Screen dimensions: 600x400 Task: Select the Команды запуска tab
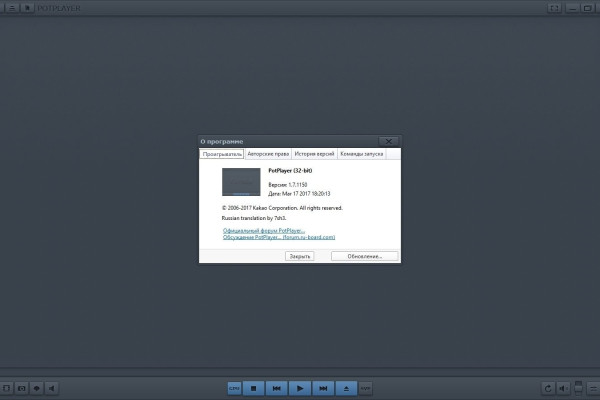tap(361, 154)
